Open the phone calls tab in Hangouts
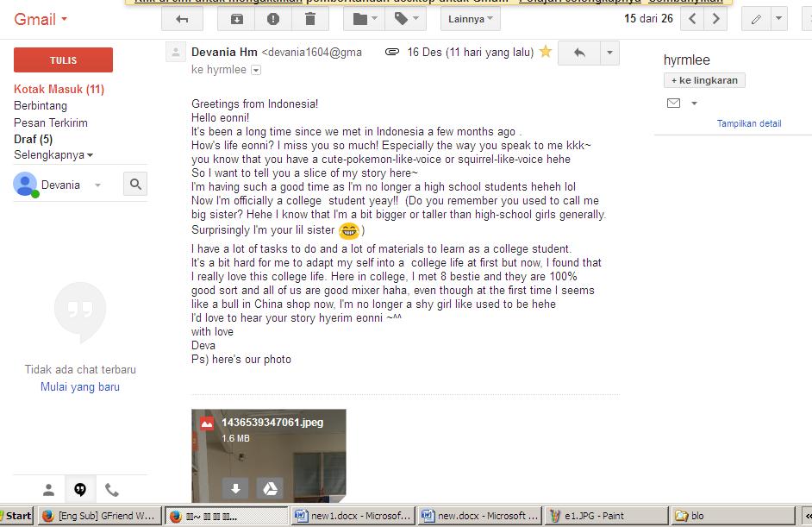The height and width of the screenshot is (527, 812). tap(112, 489)
